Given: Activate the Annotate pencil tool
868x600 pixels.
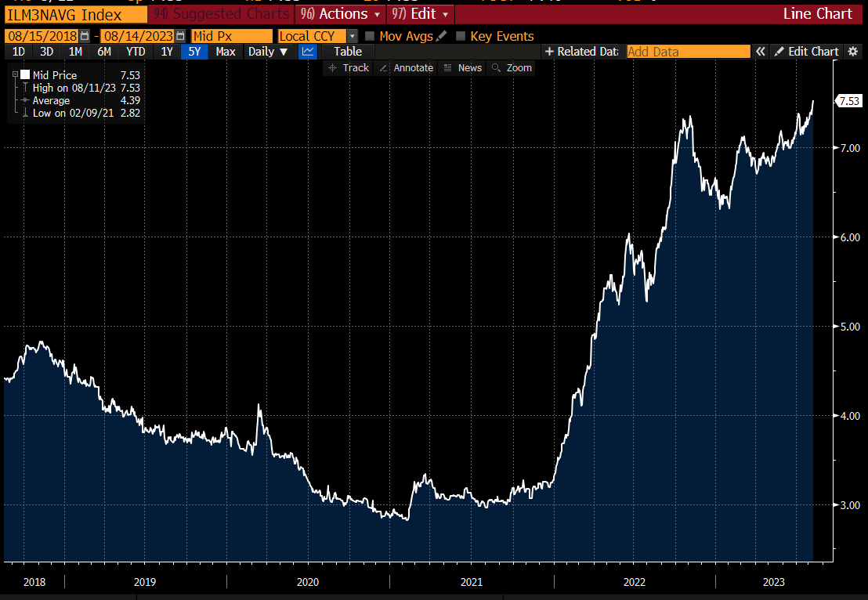Looking at the screenshot, I should (x=407, y=67).
